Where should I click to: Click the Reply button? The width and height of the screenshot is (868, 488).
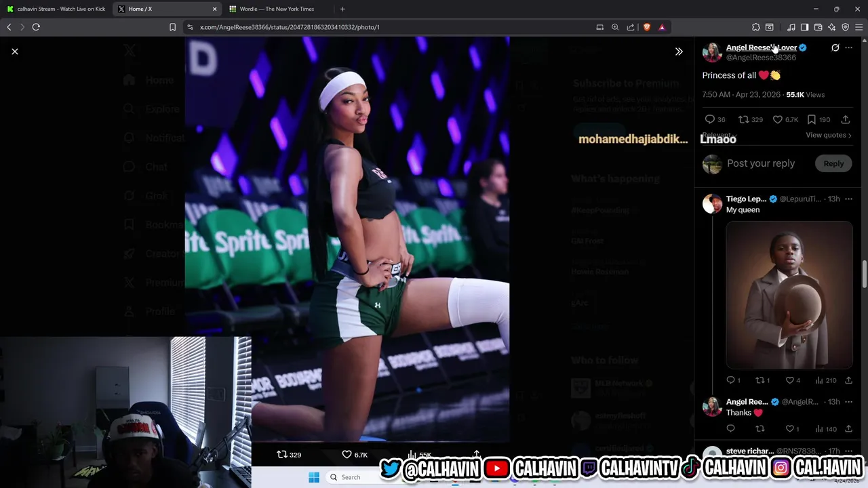pos(833,163)
